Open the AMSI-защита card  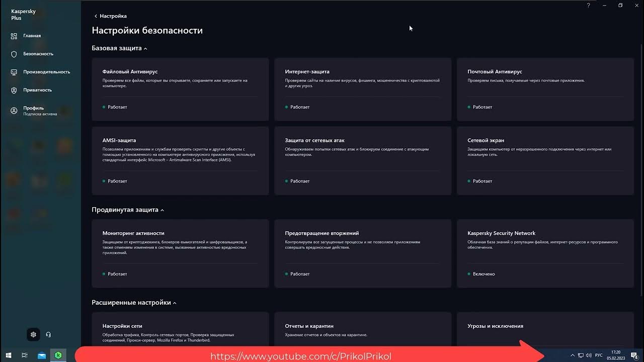pyautogui.click(x=180, y=161)
